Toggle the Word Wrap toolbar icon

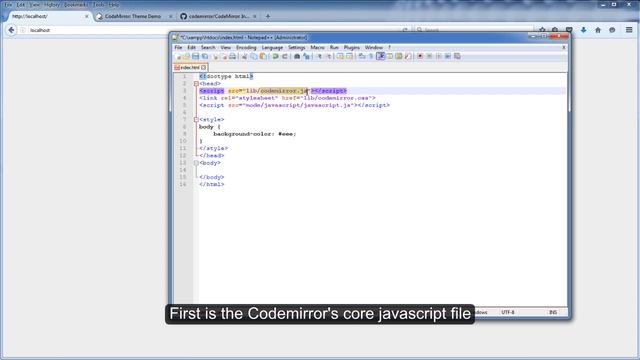point(362,56)
